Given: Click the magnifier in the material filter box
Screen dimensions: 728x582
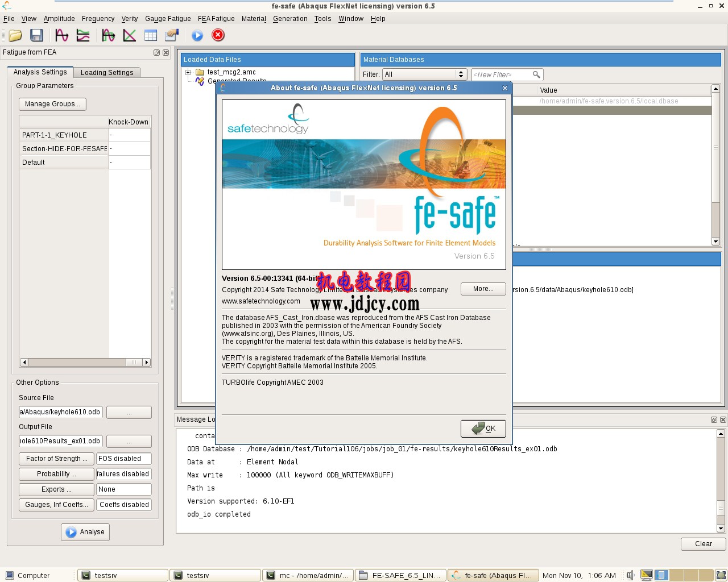Looking at the screenshot, I should tap(536, 74).
